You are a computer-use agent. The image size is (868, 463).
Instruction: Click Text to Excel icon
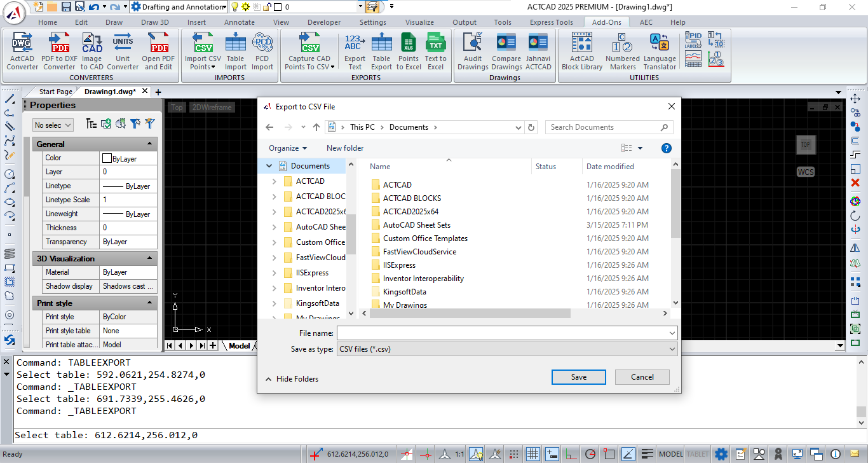coord(435,43)
